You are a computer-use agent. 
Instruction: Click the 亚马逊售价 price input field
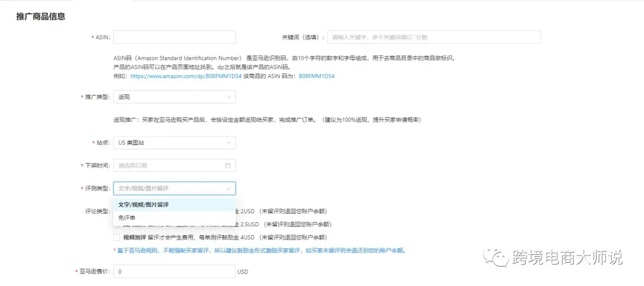(x=174, y=272)
